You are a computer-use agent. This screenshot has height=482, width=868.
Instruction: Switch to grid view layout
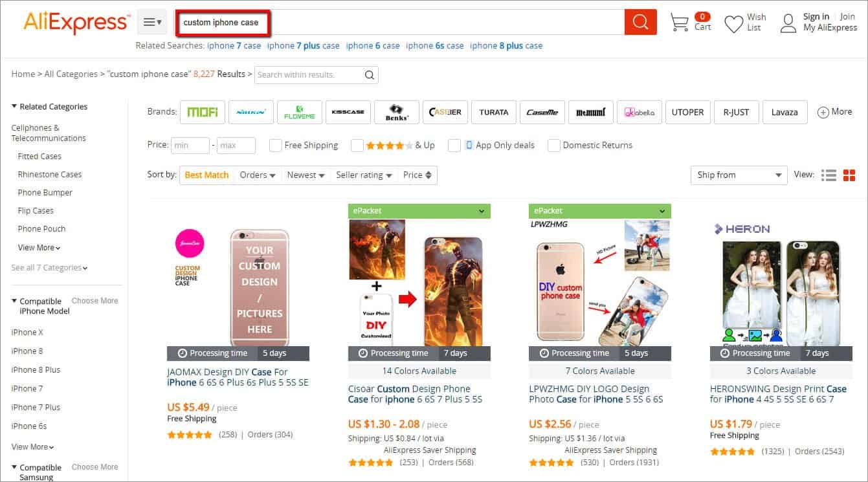(x=849, y=175)
